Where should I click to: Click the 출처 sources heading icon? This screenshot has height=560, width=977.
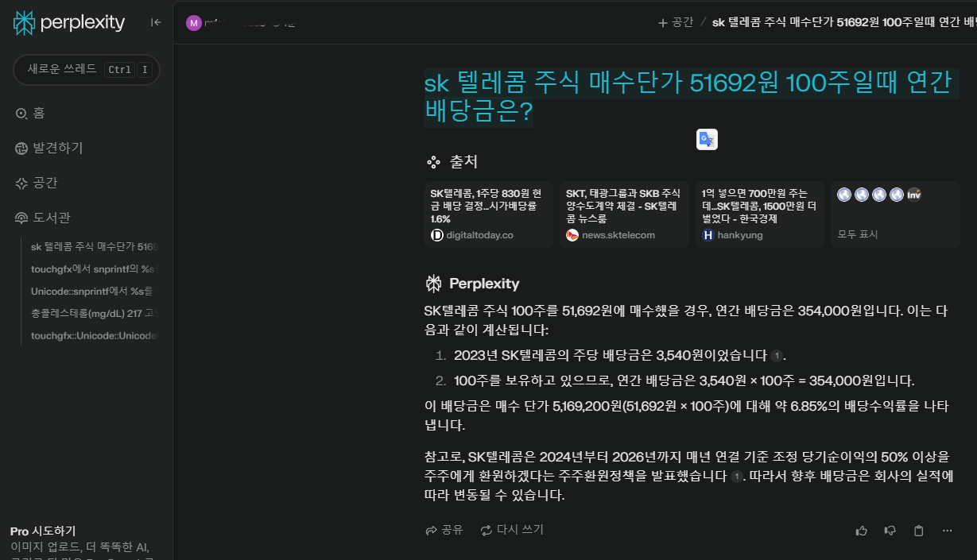pos(433,162)
